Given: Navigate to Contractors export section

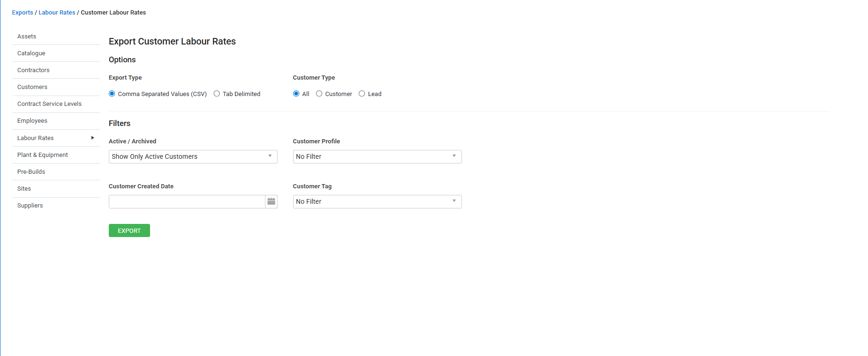Looking at the screenshot, I should coord(33,70).
